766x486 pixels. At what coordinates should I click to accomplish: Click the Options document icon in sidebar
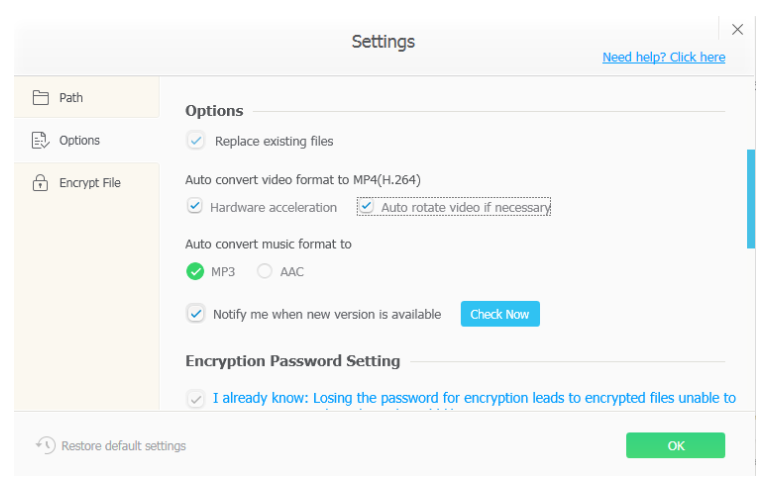pos(41,140)
